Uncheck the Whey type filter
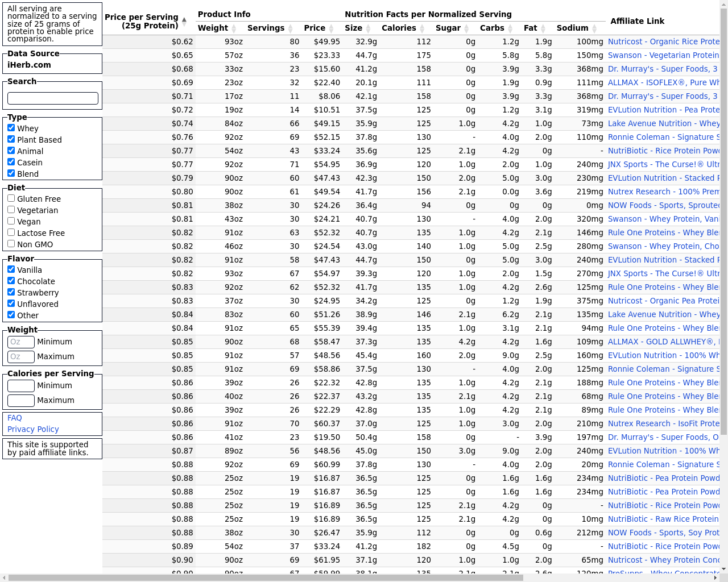 click(x=11, y=128)
